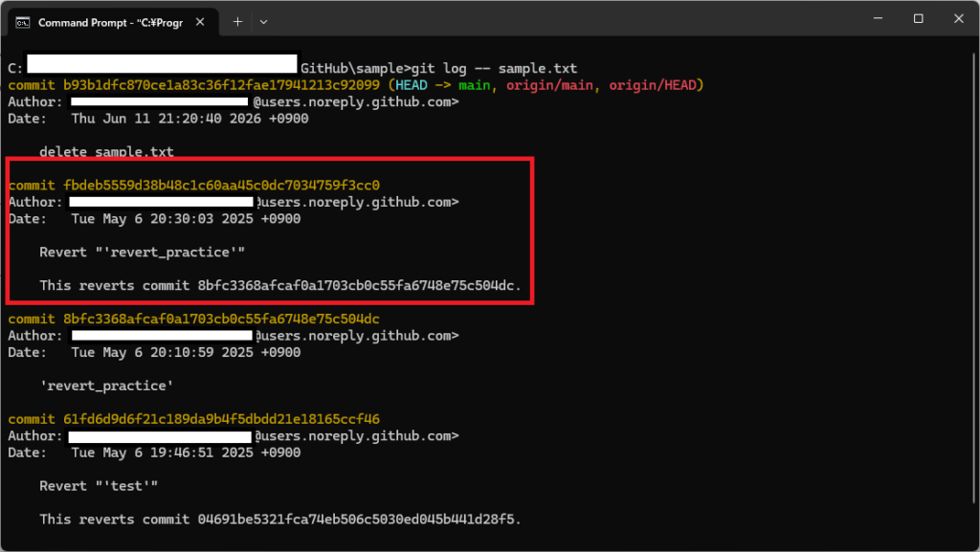
Task: Select the Command Prompt tab
Action: point(113,22)
